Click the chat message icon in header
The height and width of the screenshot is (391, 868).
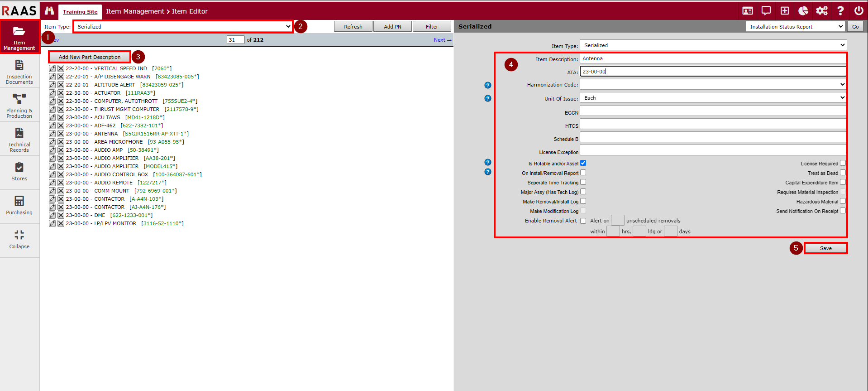(766, 11)
